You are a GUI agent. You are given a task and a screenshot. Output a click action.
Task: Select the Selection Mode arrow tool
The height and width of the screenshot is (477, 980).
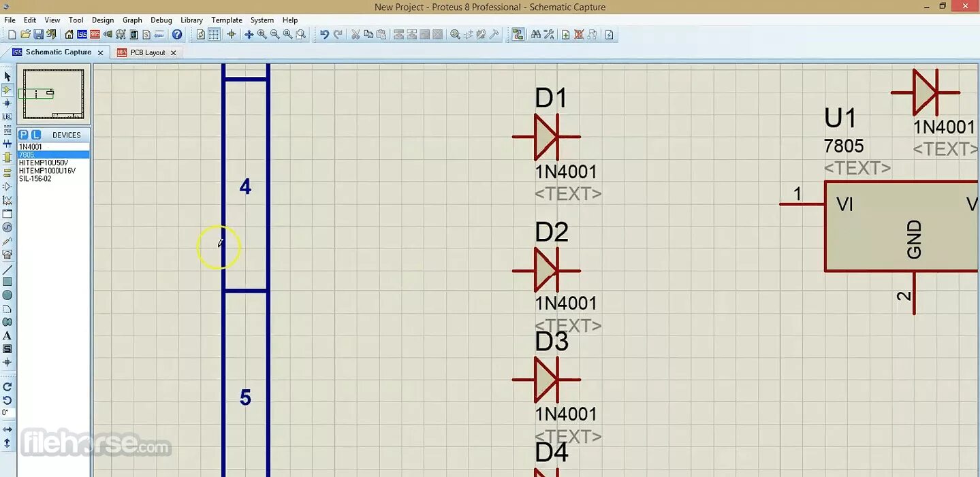coord(7,76)
